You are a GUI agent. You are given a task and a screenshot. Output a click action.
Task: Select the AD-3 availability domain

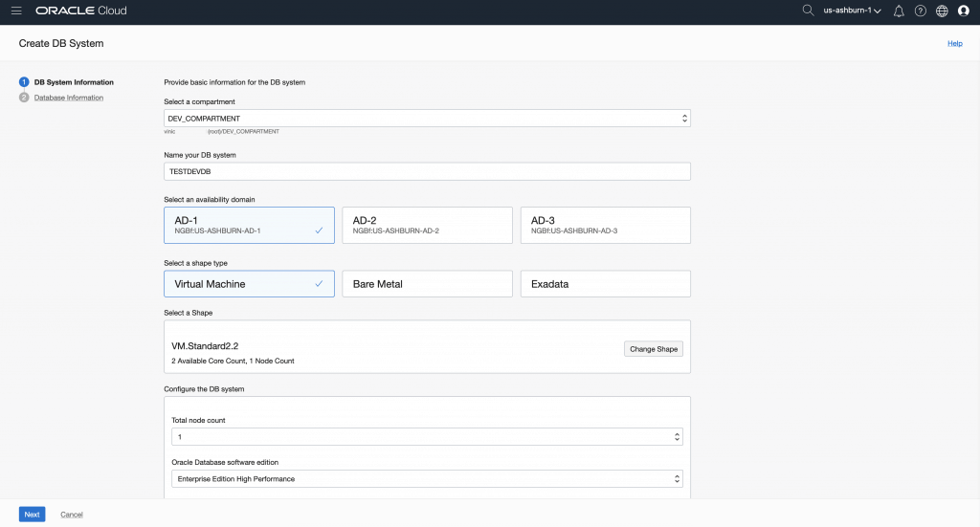605,225
